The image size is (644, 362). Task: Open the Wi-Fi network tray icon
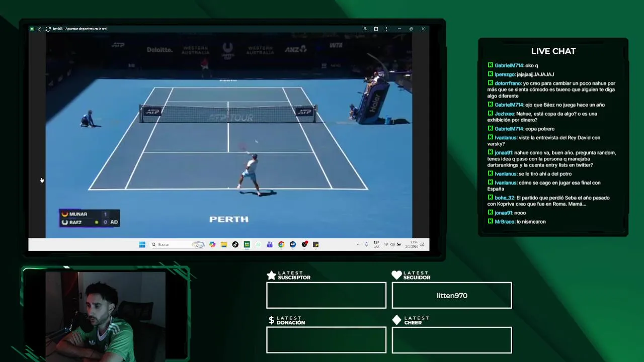tap(386, 244)
